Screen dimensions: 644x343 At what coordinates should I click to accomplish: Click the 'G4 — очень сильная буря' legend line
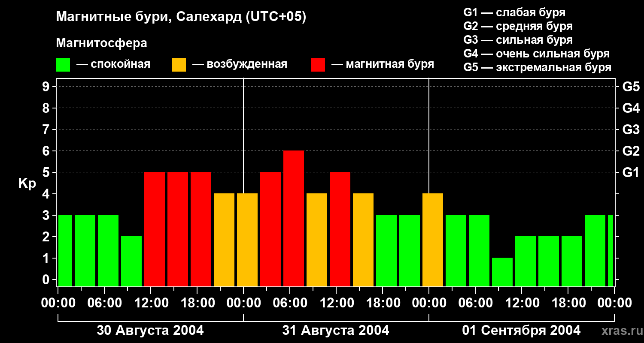536,54
